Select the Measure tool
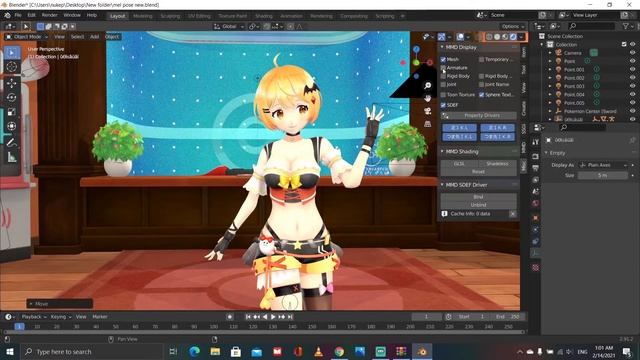The image size is (640, 360). pos(12,157)
